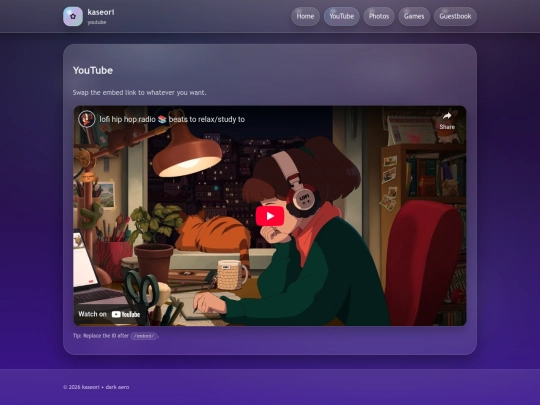Image resolution: width=540 pixels, height=405 pixels.
Task: Click the YouTube page heading
Action: tap(93, 70)
